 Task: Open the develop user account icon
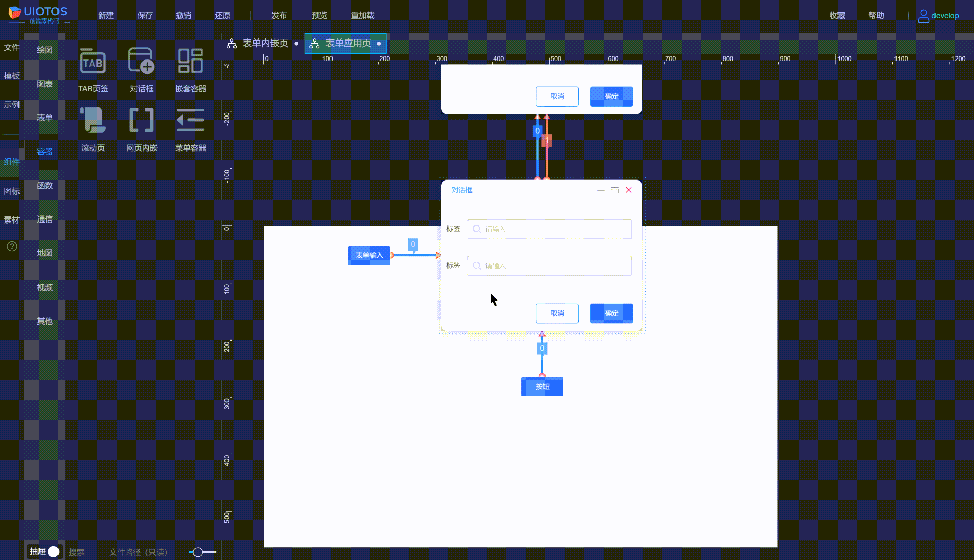pyautogui.click(x=923, y=16)
